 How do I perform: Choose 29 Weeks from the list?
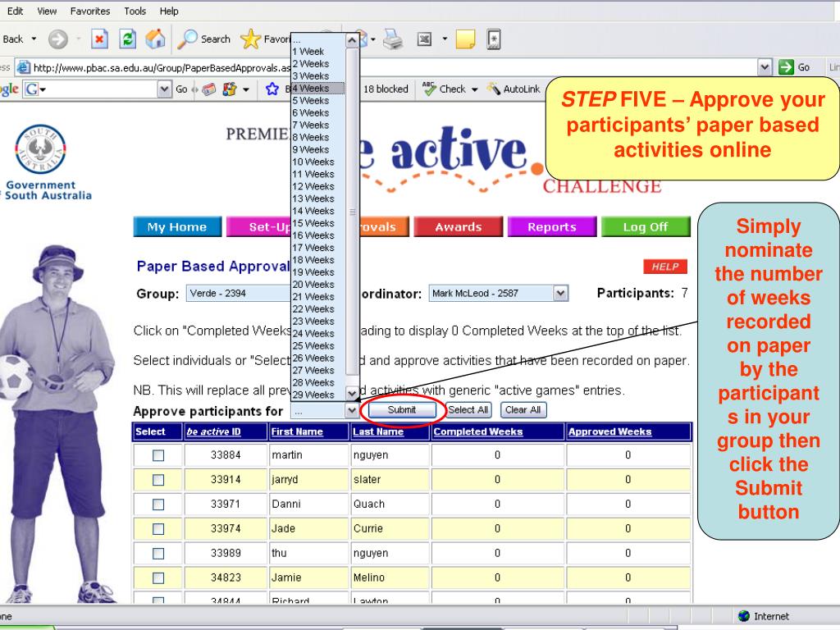click(x=317, y=395)
